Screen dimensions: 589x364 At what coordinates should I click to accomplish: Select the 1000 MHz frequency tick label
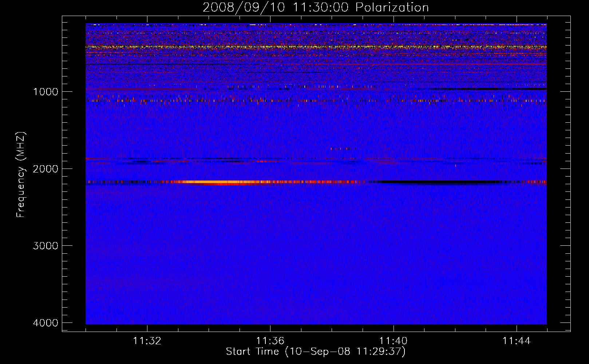click(46, 92)
